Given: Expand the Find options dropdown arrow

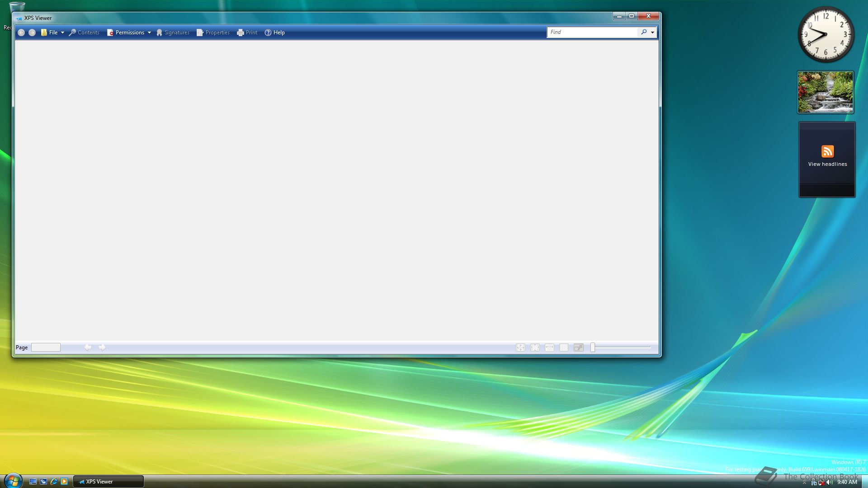Looking at the screenshot, I should coord(652,33).
